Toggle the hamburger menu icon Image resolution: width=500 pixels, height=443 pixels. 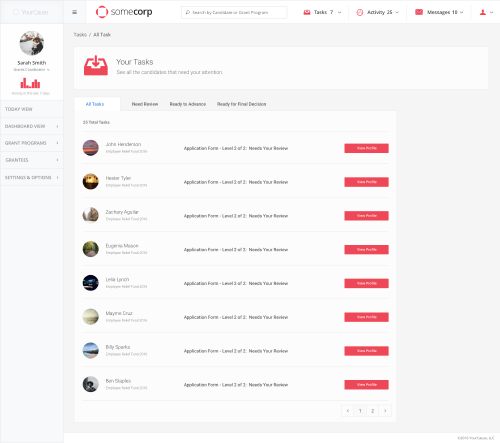(75, 12)
